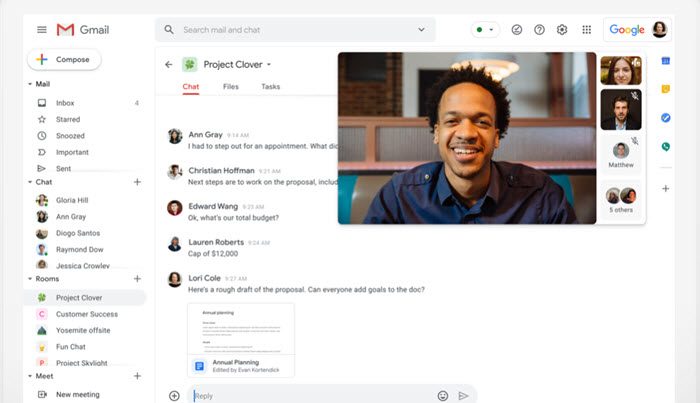Viewport: 700px width, 403px height.
Task: Click the Project Clover room clover icon
Action: [190, 64]
